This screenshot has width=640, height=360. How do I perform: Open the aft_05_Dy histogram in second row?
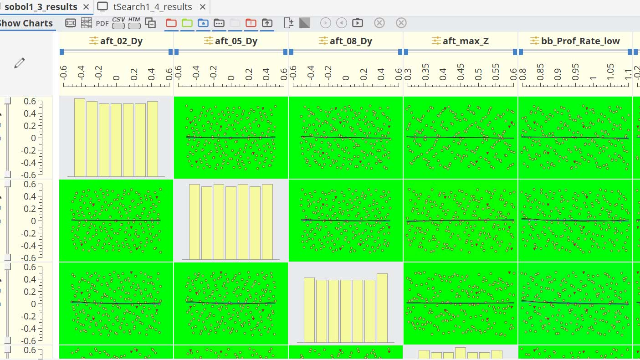pos(231,220)
